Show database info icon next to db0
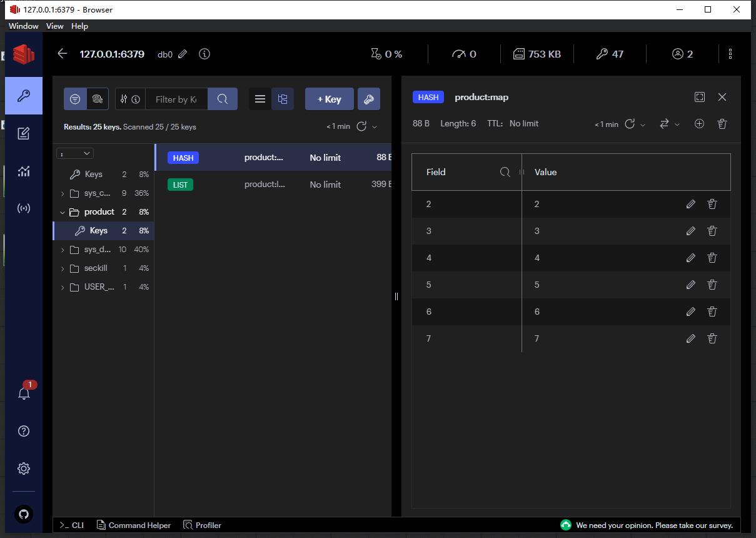The width and height of the screenshot is (756, 538). click(x=204, y=54)
